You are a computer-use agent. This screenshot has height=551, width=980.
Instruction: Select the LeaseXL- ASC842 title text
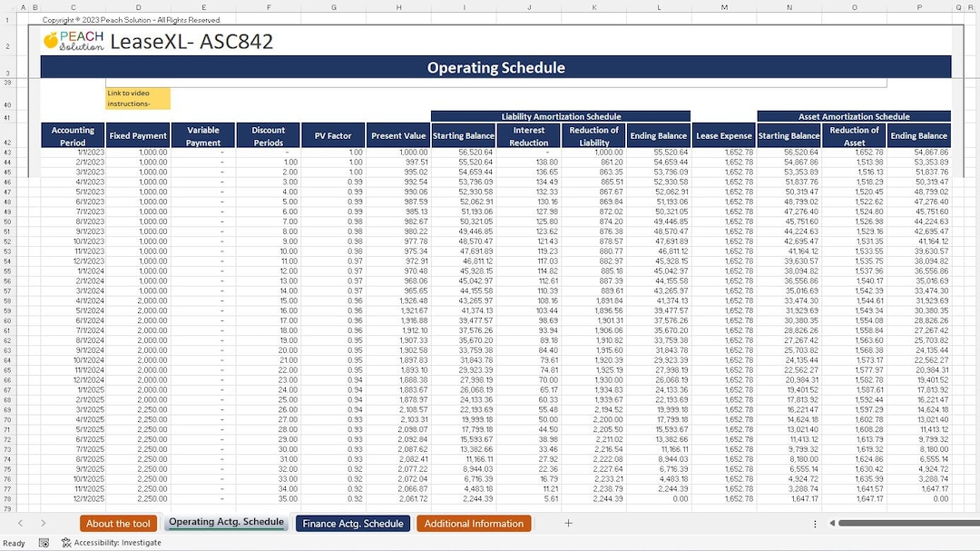click(x=191, y=42)
